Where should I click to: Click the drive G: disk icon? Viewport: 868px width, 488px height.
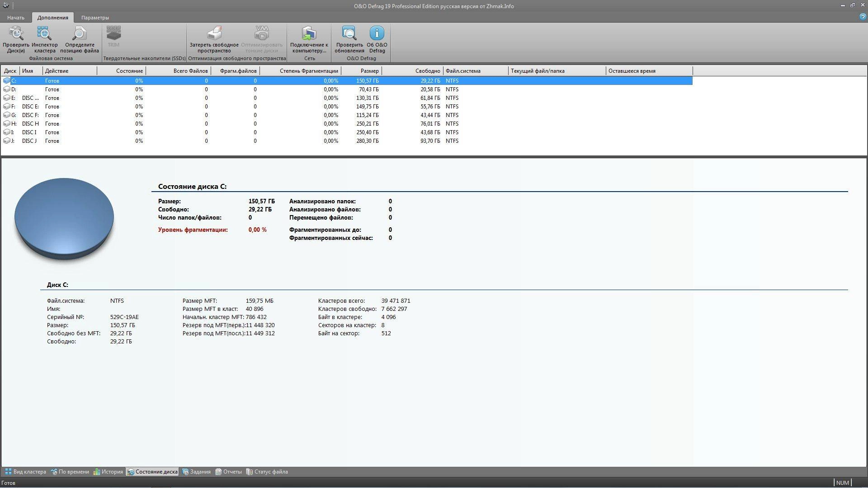(7, 115)
